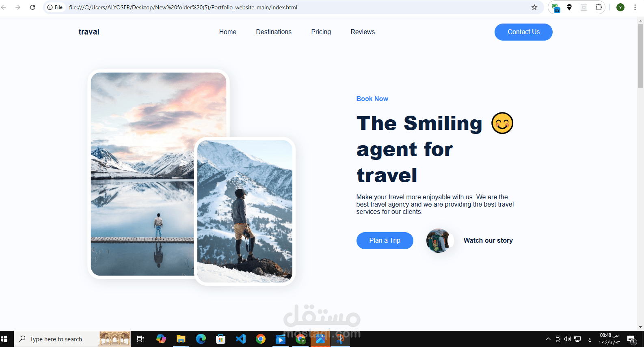
Task: Open the US VPN extension icon
Action: tap(556, 8)
